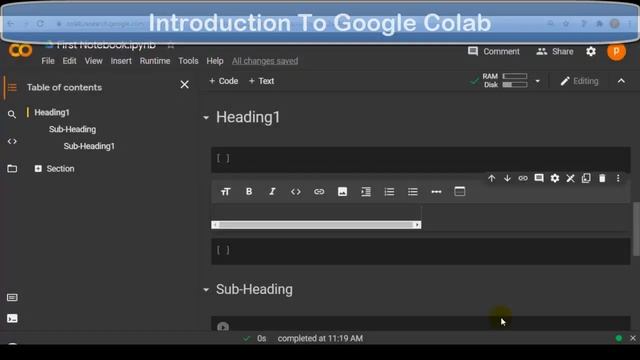Click into the code cell above Sub-Heading
Screen dimensions: 640x360
click(x=420, y=251)
